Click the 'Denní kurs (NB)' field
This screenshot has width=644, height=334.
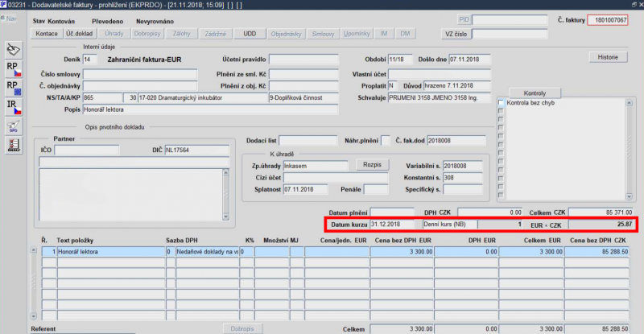tap(450, 225)
